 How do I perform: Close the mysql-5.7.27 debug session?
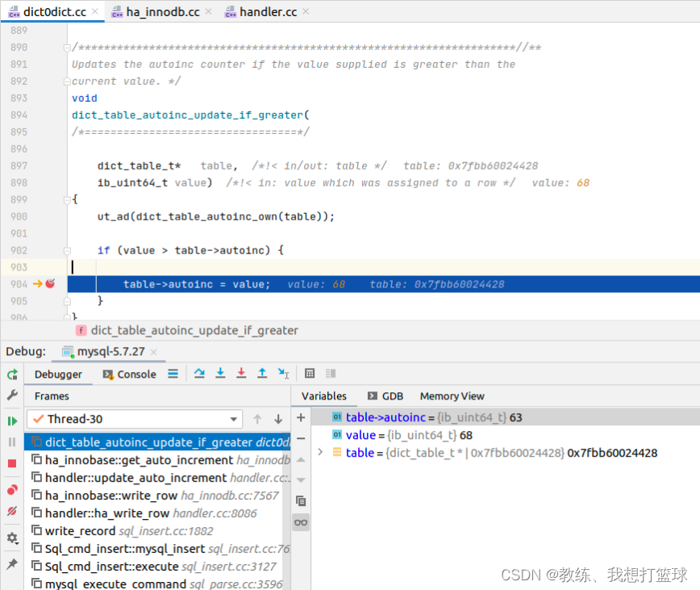(x=153, y=352)
